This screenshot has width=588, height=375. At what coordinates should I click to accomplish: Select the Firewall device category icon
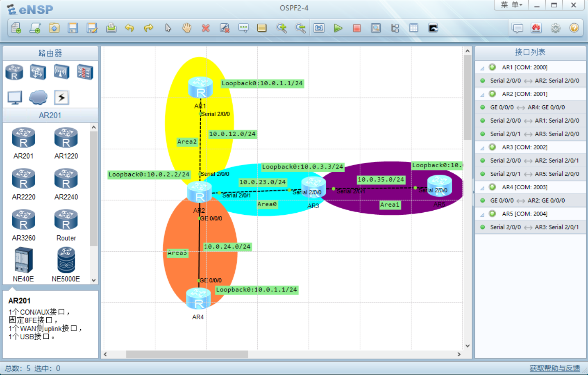[85, 73]
